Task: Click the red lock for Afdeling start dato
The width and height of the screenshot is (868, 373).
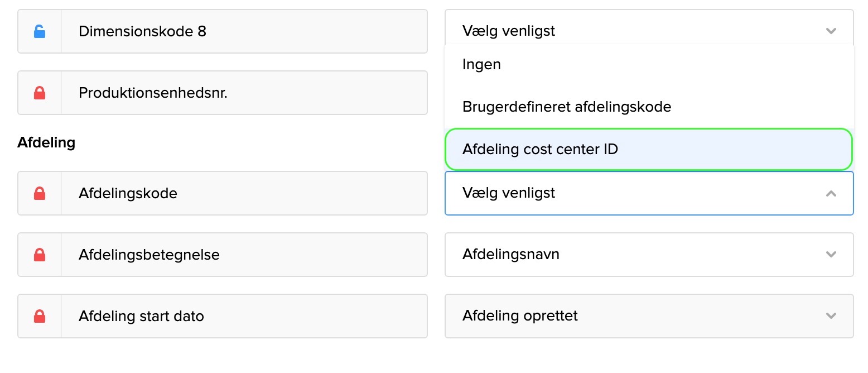Action: coord(40,316)
